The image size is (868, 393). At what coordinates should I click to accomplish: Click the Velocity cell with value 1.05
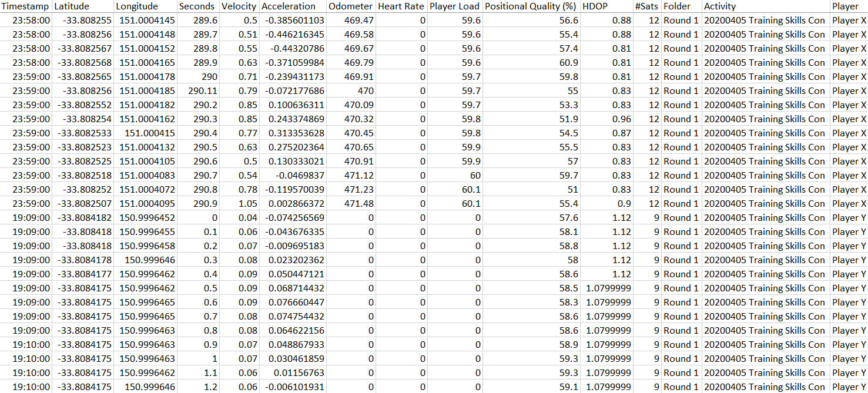pyautogui.click(x=247, y=204)
